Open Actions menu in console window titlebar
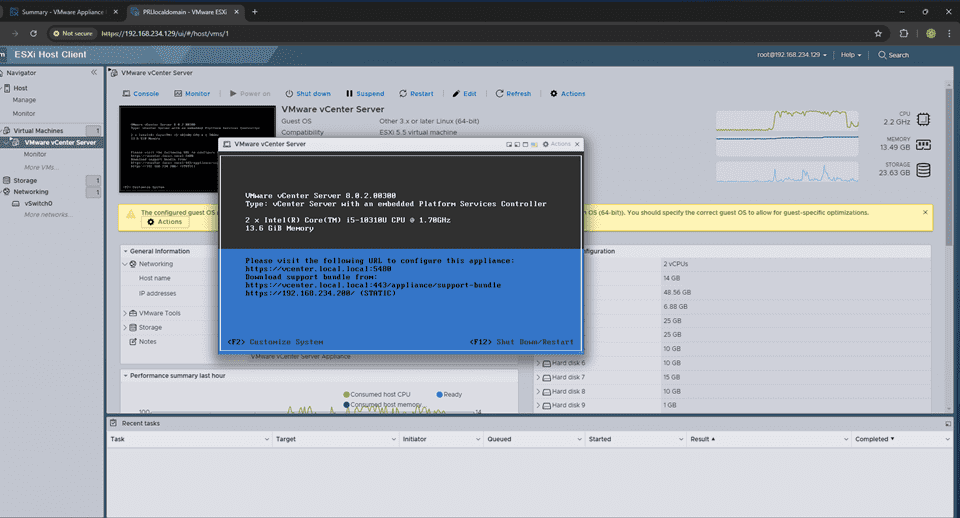Screen dimensions: 960x518 (558, 144)
